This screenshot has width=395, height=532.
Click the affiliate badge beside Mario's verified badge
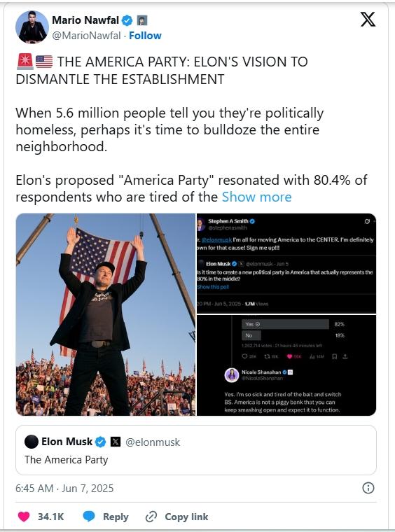click(142, 21)
